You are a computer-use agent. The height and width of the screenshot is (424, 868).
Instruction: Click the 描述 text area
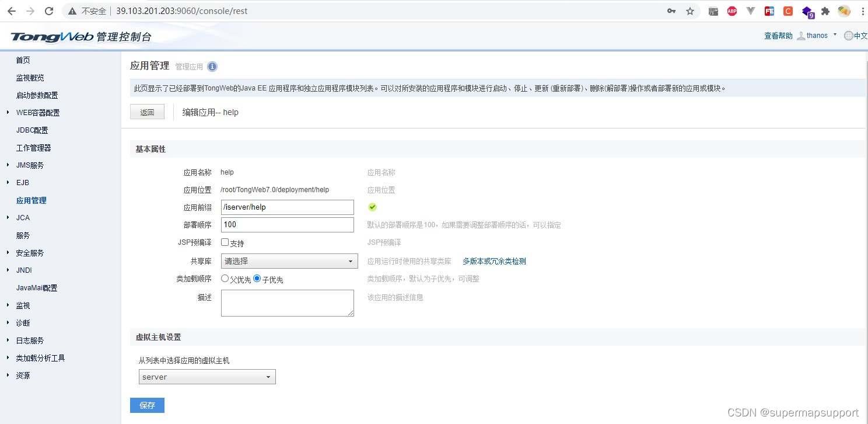pyautogui.click(x=288, y=303)
